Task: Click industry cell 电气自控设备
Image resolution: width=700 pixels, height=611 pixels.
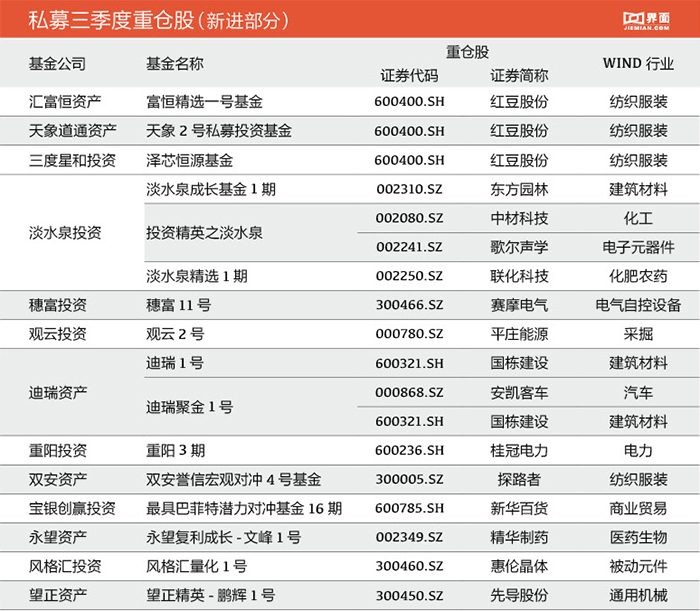Action: click(x=638, y=305)
